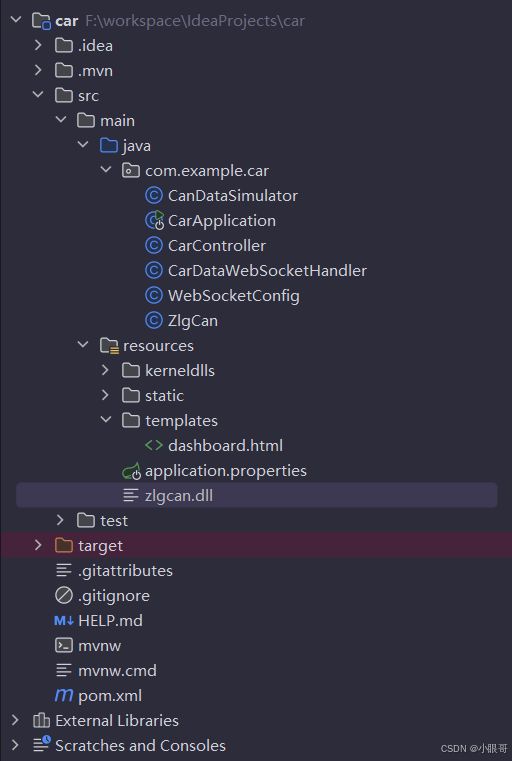Screen dimensions: 512x761
Task: Open the WebSocketConfig class
Action: [x=233, y=296]
